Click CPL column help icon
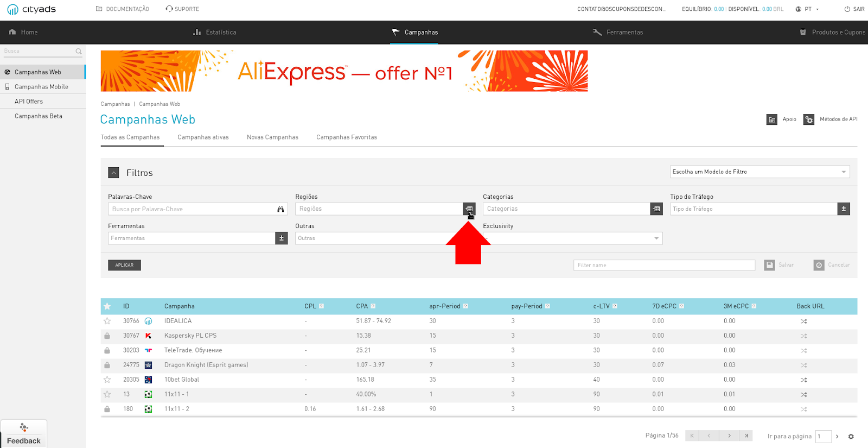 (x=321, y=306)
